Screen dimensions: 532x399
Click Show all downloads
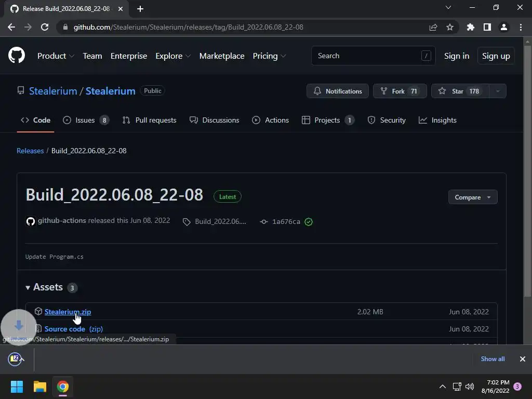coord(493,358)
